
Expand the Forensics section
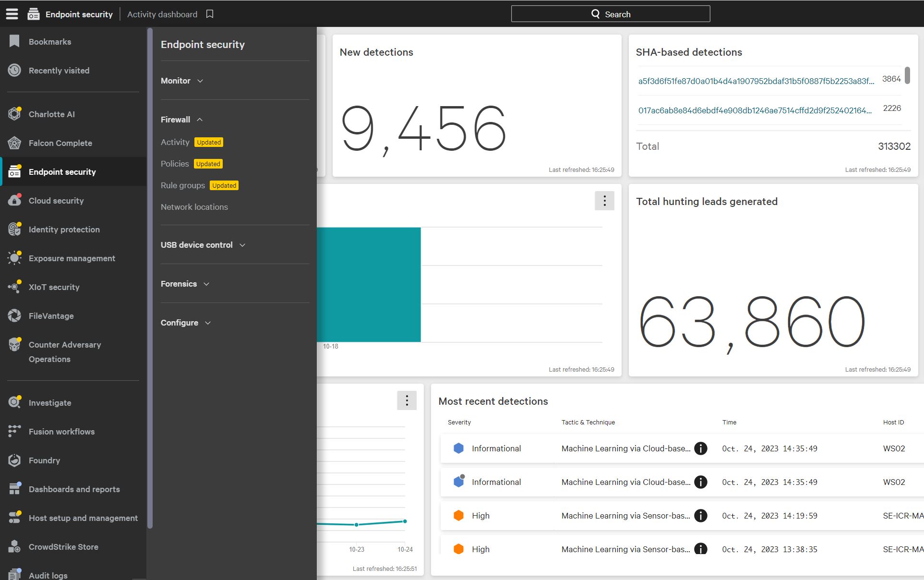tap(185, 284)
